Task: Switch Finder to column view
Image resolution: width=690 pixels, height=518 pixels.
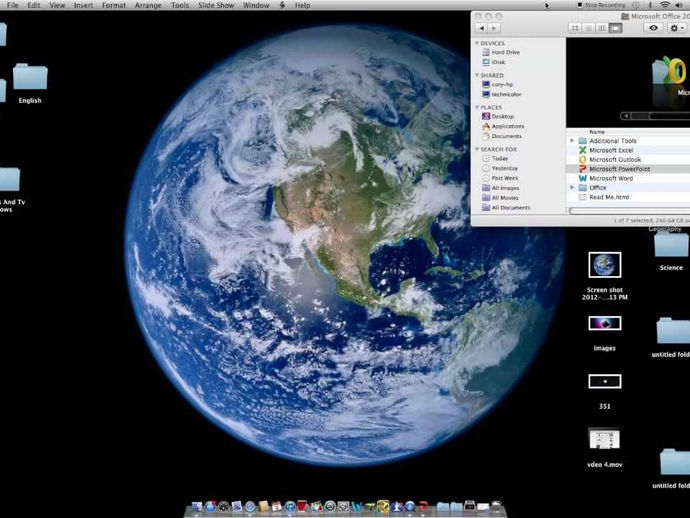Action: (x=602, y=28)
